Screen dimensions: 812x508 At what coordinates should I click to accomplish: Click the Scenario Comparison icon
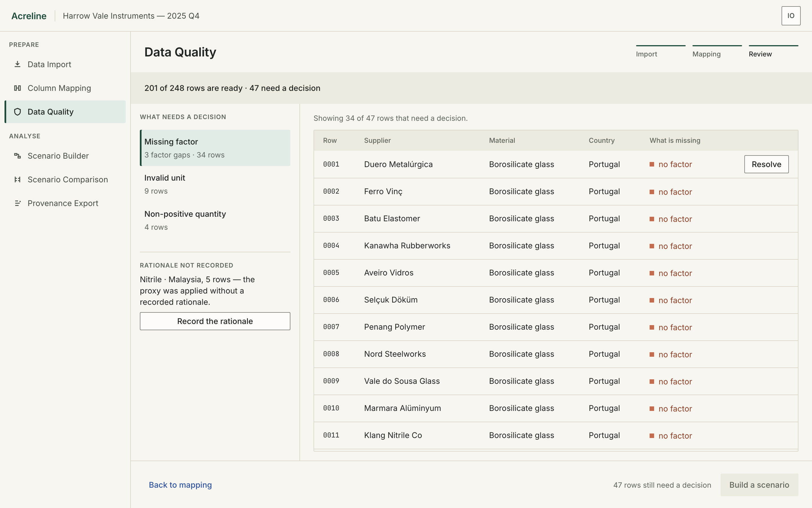click(x=17, y=179)
